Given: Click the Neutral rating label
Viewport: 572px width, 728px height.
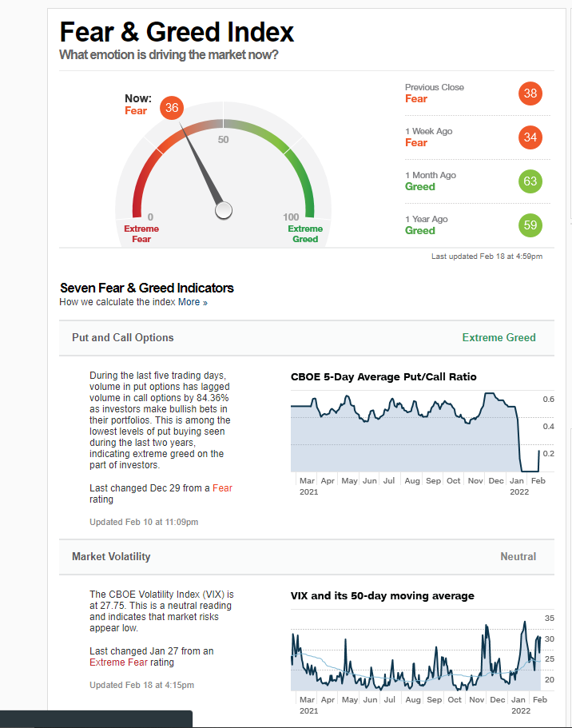Looking at the screenshot, I should (x=518, y=556).
